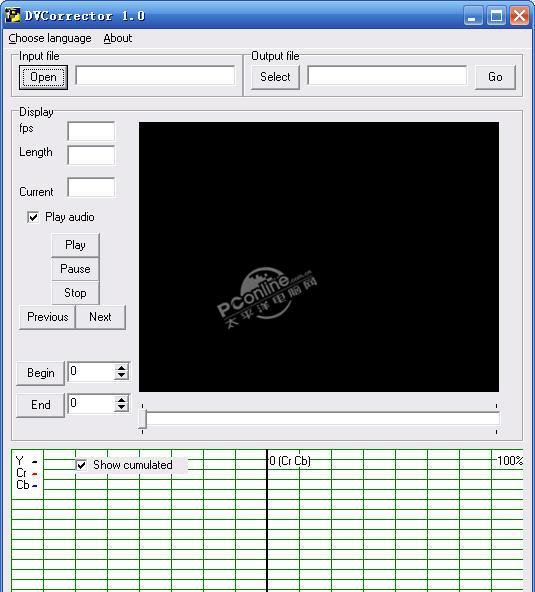Screen dimensions: 535x592
Task: Go to Previous frame
Action: [48, 317]
